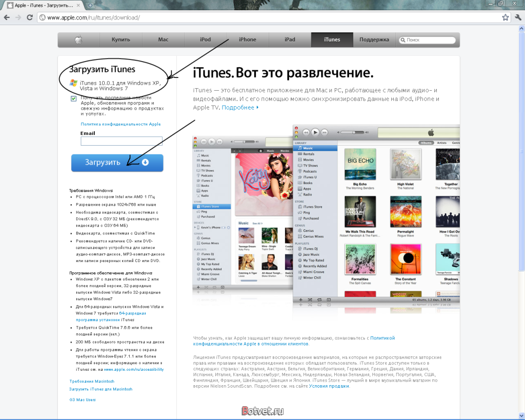Click the address bar URL
Image resolution: width=525 pixels, height=420 pixels.
[x=93, y=17]
